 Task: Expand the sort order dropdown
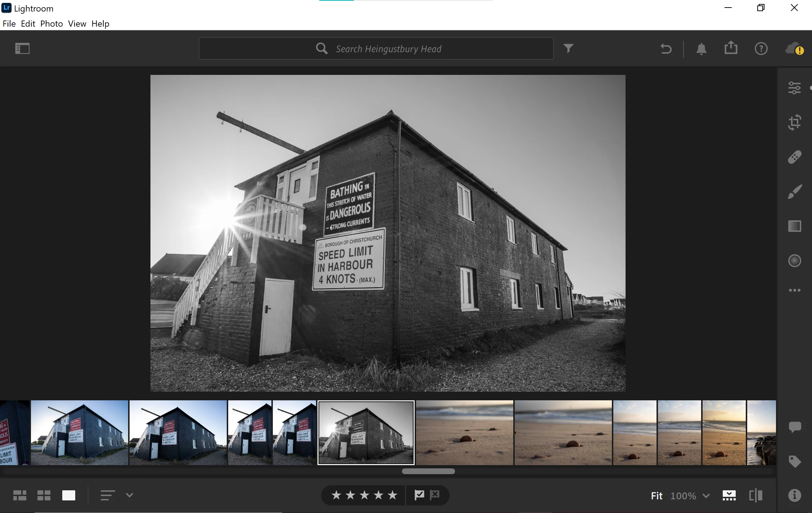(130, 495)
